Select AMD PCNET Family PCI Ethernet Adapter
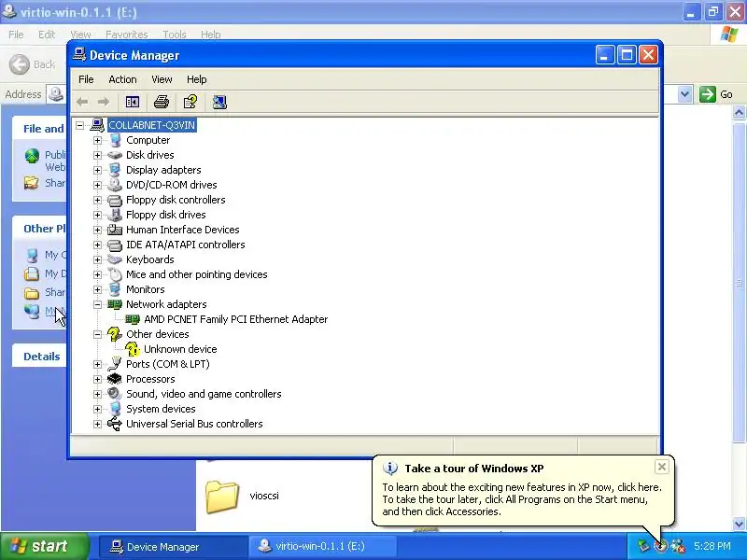The image size is (747, 560). coord(236,319)
